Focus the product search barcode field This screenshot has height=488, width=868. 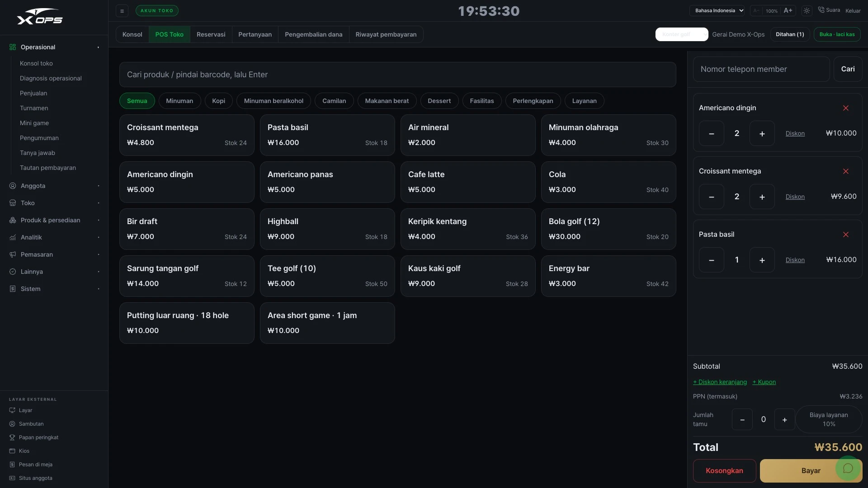[397, 75]
